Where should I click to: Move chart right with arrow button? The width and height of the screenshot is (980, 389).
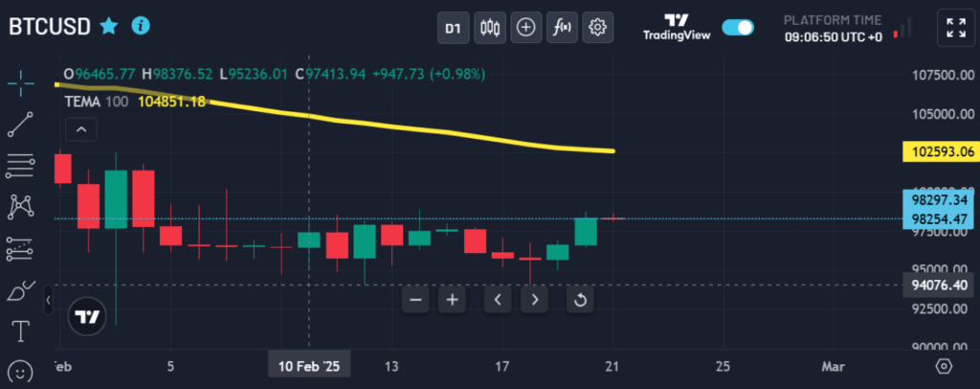534,300
